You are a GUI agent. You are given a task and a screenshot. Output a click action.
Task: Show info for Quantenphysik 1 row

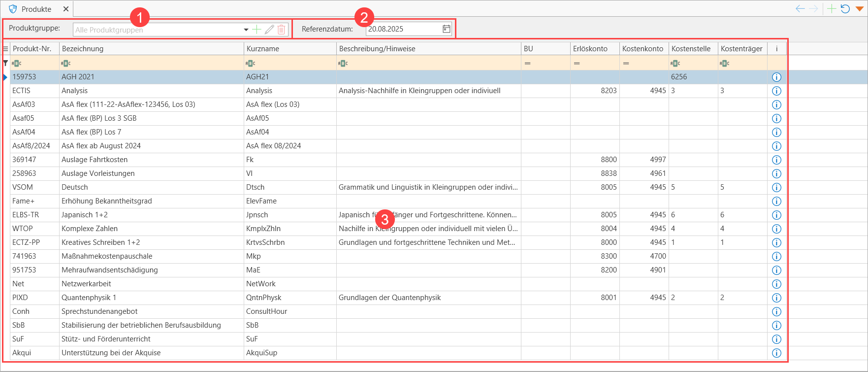777,298
